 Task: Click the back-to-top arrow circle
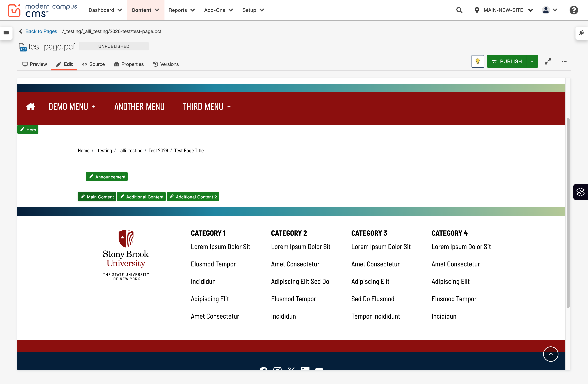coord(550,354)
